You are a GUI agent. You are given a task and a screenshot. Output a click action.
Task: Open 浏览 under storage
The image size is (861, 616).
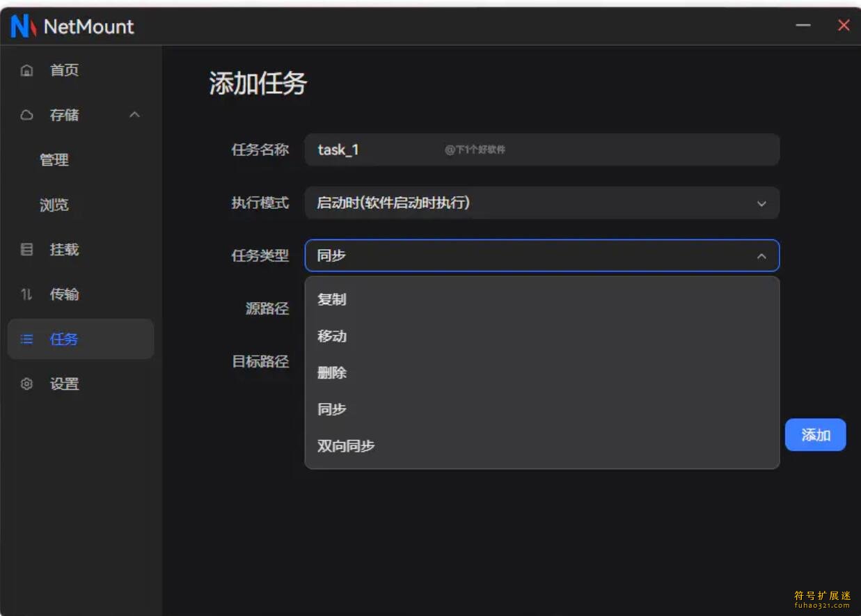coord(54,205)
